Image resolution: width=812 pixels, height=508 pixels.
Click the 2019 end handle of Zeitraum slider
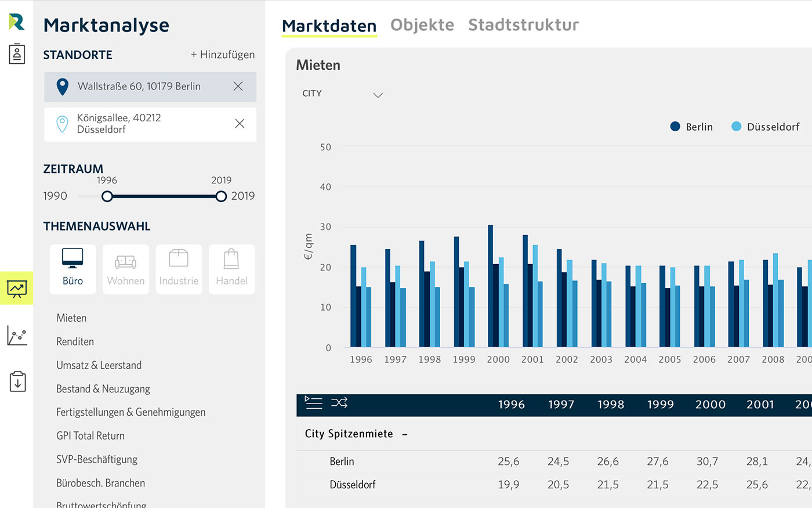(221, 196)
